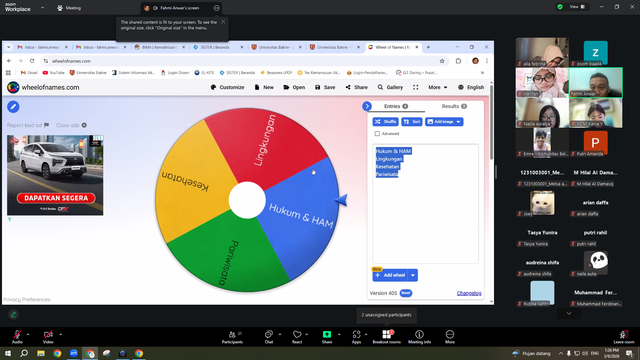Open Windows Start menu
640x360 pixels.
[x=8, y=353]
